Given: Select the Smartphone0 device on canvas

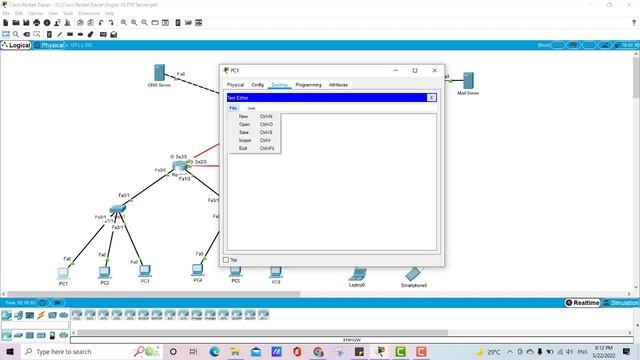Looking at the screenshot, I should [413, 274].
